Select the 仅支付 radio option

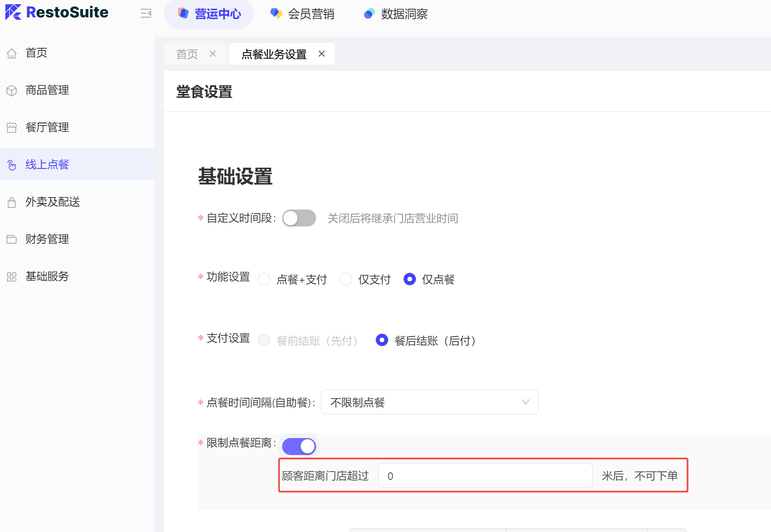[346, 279]
